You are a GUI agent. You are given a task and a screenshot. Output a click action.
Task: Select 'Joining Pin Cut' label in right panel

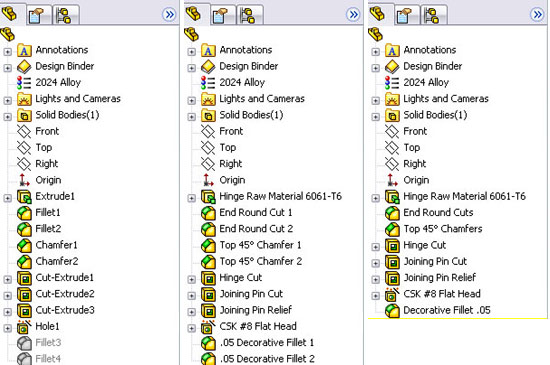pyautogui.click(x=435, y=261)
